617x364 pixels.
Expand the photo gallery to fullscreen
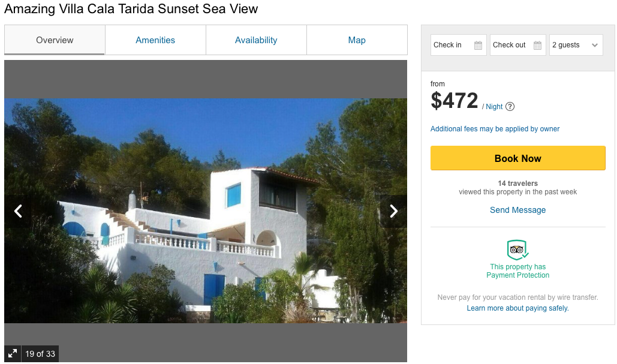pyautogui.click(x=13, y=354)
